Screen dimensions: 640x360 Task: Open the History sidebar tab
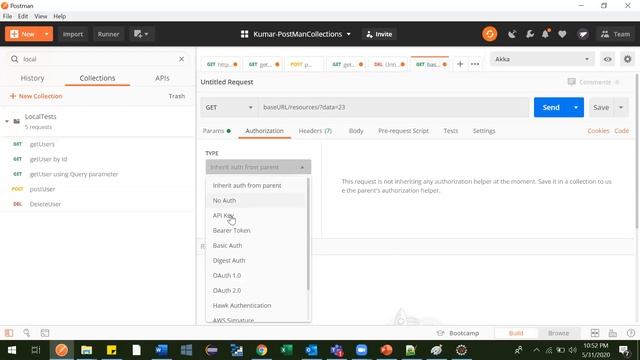32,78
